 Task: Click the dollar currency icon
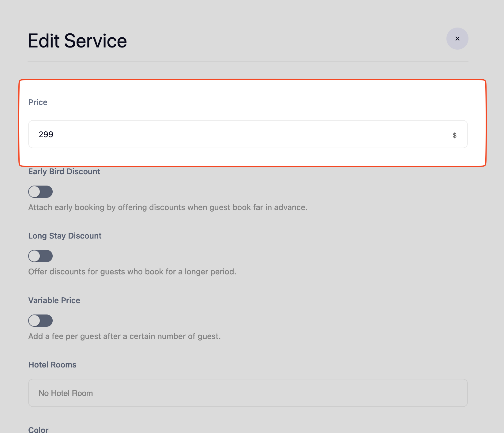pyautogui.click(x=454, y=135)
